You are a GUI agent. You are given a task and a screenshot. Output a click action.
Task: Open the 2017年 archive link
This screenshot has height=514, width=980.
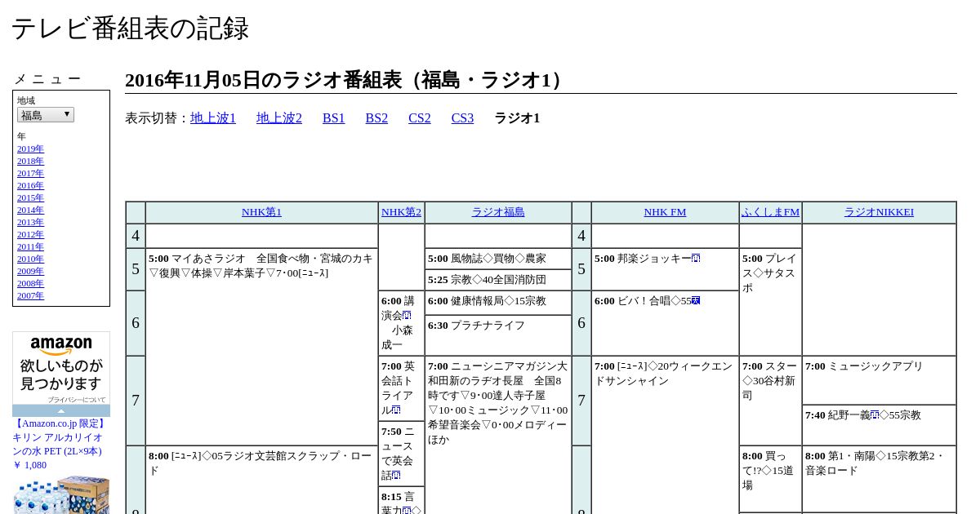30,173
